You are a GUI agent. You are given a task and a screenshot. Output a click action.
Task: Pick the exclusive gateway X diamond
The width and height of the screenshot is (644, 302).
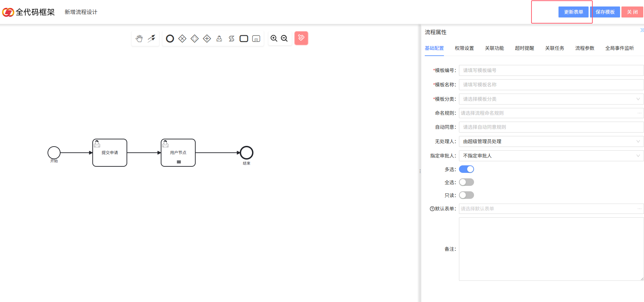(x=182, y=39)
